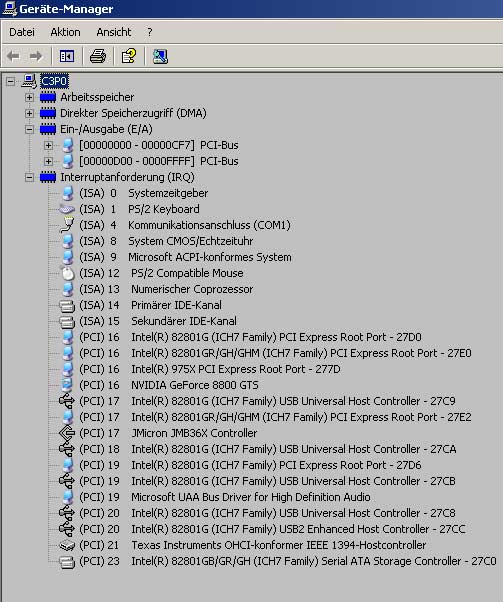Screen dimensions: 503x602
Task: Open the Ansicht menu
Action: [114, 32]
